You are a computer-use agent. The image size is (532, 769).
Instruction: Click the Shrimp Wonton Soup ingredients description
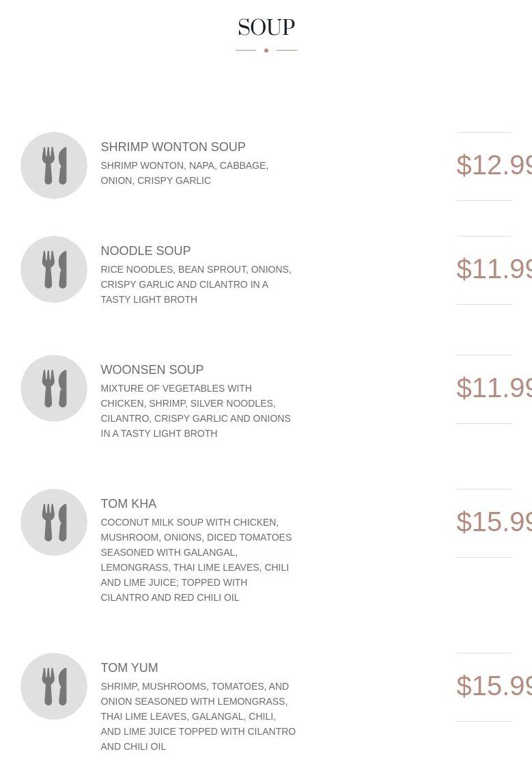[x=184, y=173]
